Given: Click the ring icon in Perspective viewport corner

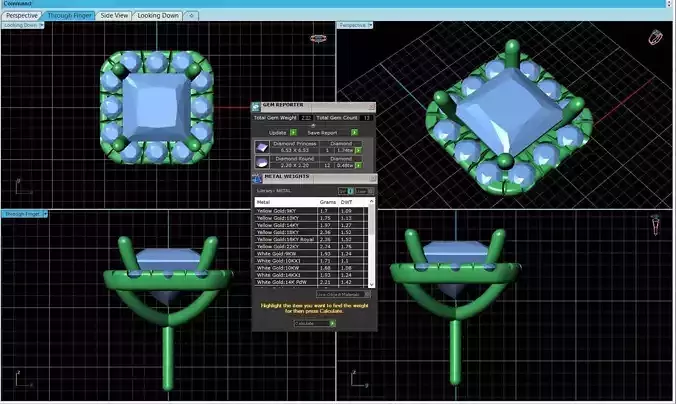Looking at the screenshot, I should click(655, 37).
